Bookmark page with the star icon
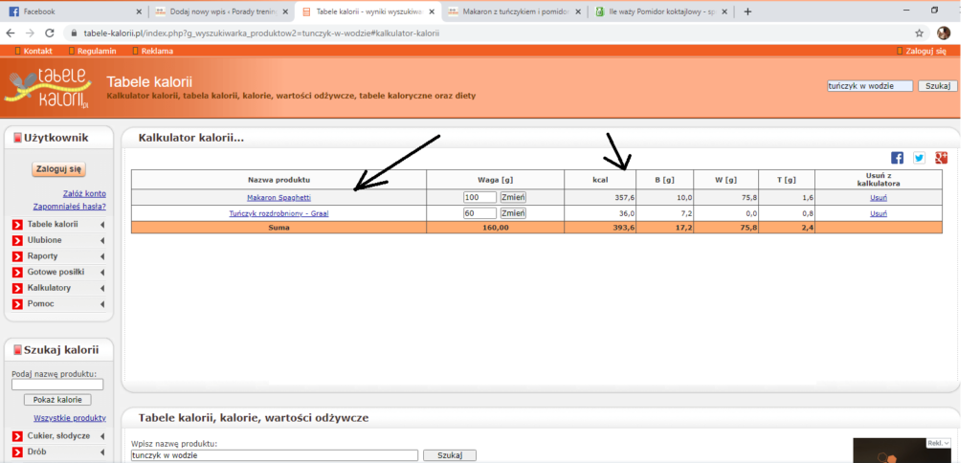980x463 pixels. [919, 33]
